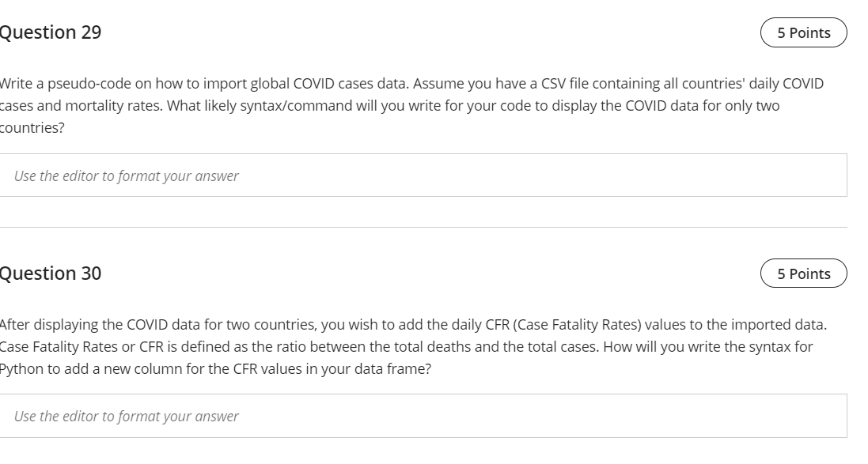Viewport: 868px width, 464px height.
Task: Click the Question 30 answer editor field
Action: pyautogui.click(x=423, y=416)
